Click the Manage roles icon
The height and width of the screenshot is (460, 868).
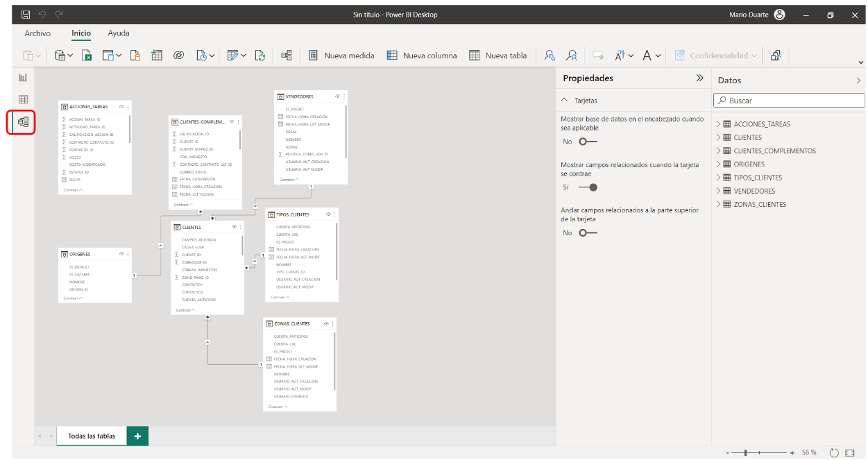tap(550, 56)
